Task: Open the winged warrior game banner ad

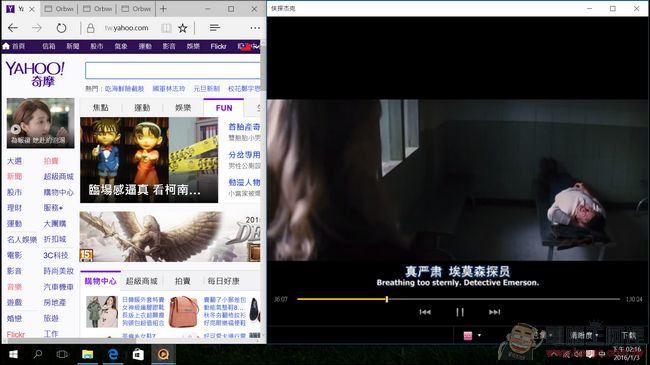Action: [170, 237]
